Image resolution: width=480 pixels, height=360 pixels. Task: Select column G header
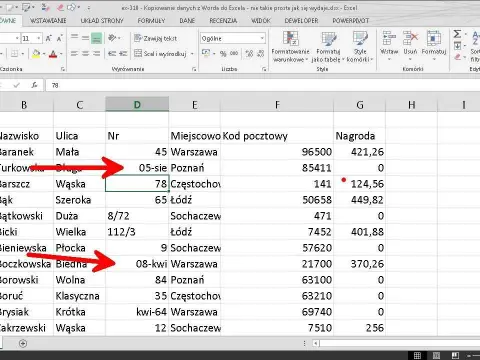(x=360, y=105)
